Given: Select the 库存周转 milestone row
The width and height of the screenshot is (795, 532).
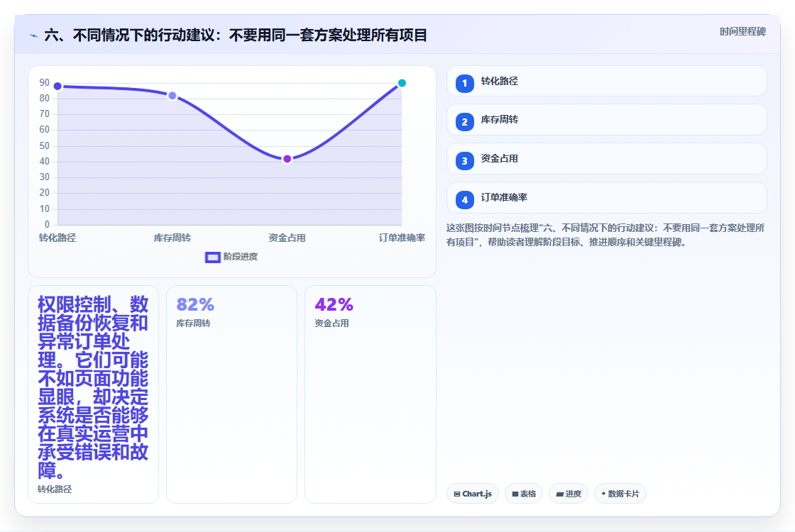Looking at the screenshot, I should [606, 120].
